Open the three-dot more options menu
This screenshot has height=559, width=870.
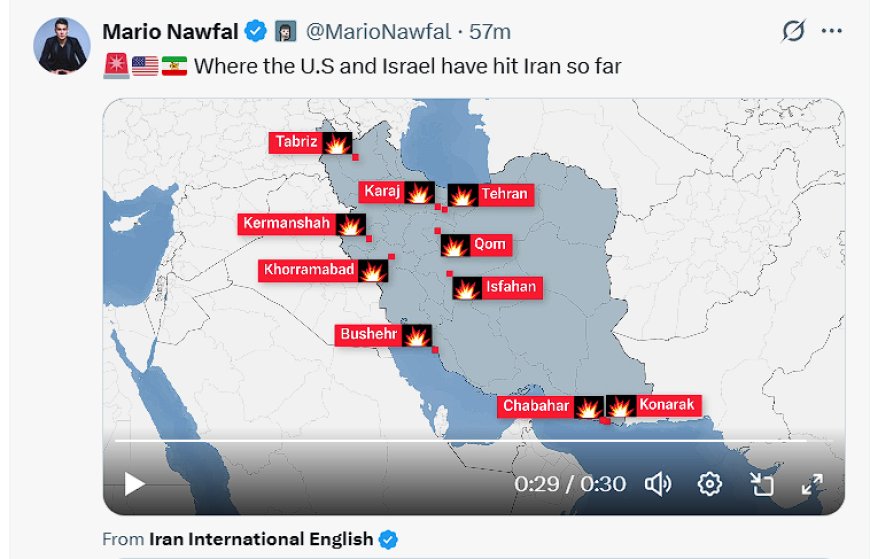coord(832,31)
